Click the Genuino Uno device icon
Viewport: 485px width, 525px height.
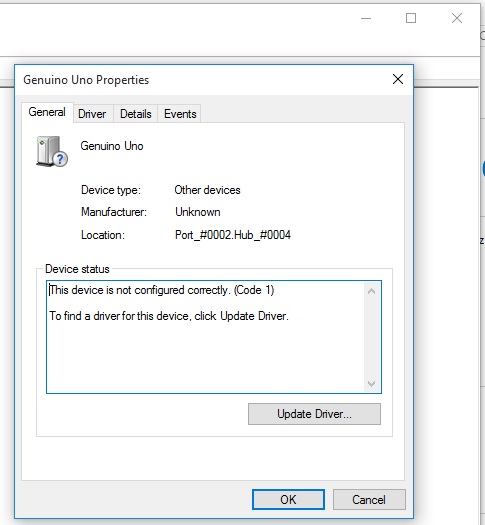tap(52, 151)
